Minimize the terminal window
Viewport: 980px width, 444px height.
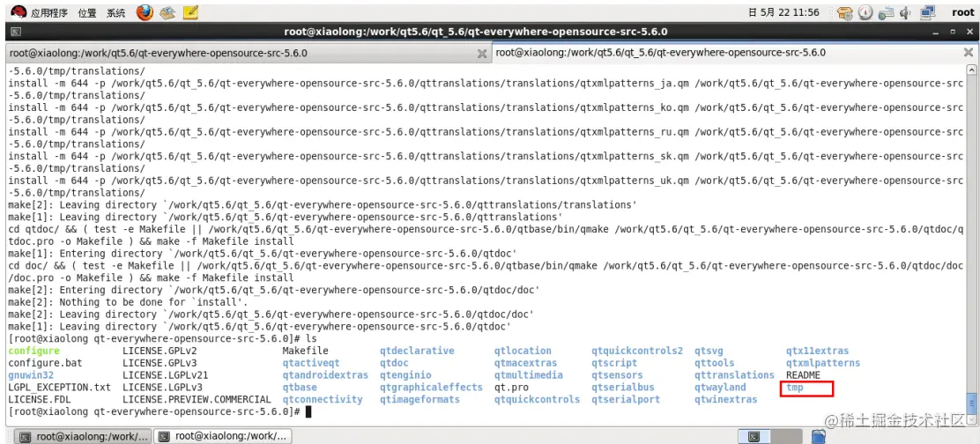click(936, 32)
